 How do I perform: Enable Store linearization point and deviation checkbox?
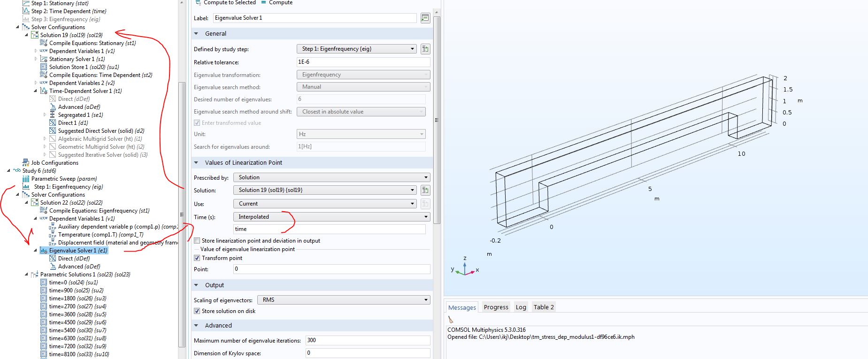[x=197, y=241]
